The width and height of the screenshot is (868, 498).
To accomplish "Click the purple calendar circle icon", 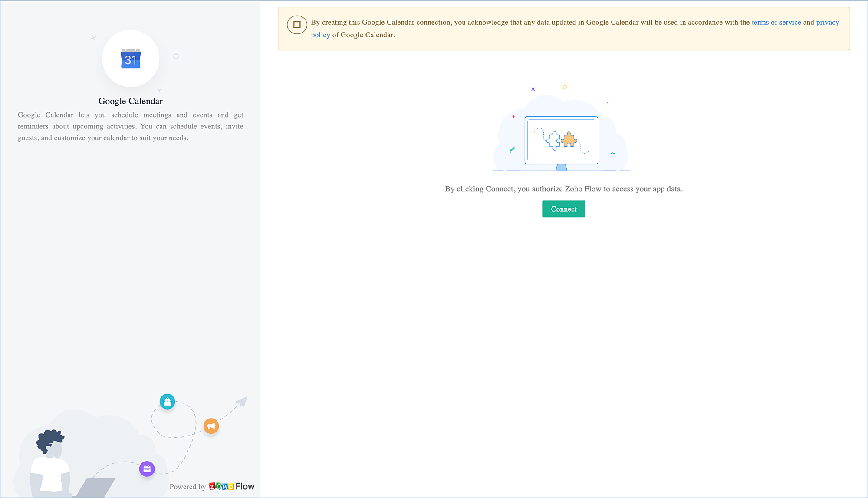I will [147, 469].
